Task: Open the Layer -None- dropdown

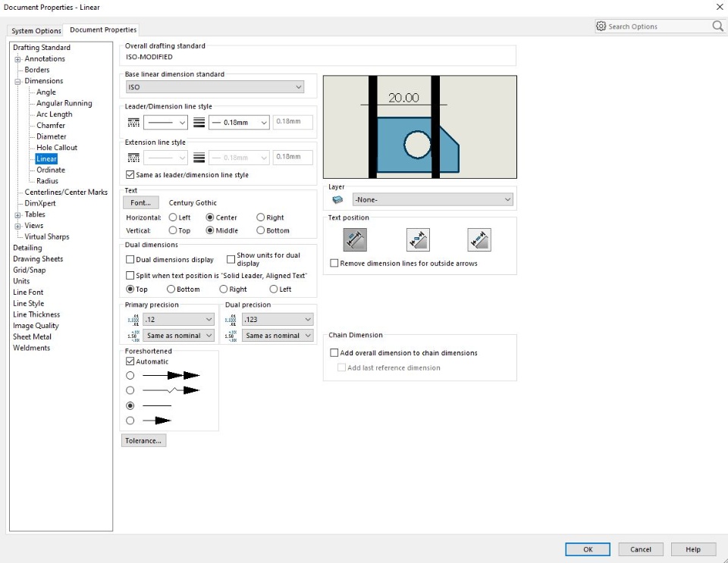Action: (x=433, y=200)
